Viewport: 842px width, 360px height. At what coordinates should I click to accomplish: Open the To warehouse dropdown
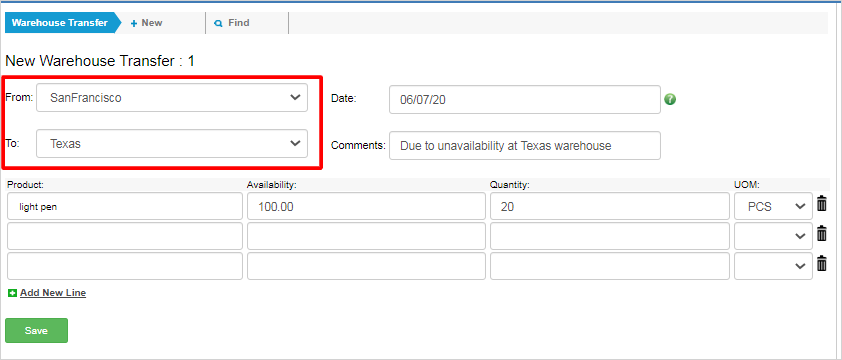[172, 143]
